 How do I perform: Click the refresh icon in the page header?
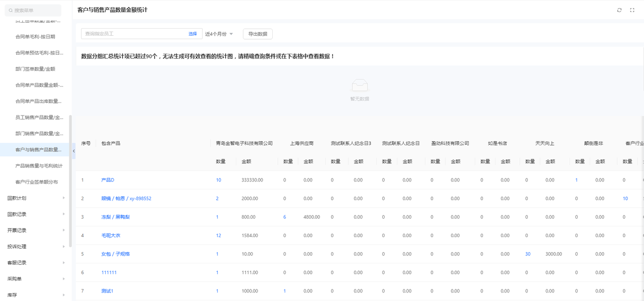click(x=619, y=10)
